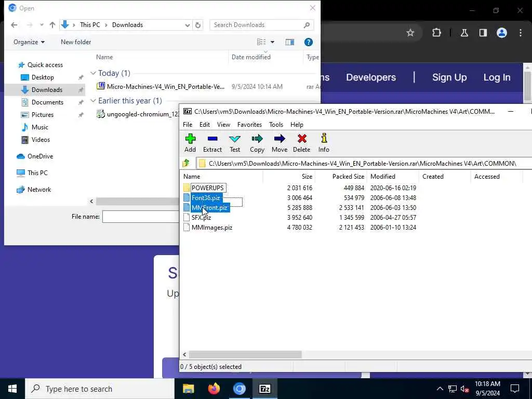Screen dimensions: 532x399
Task: Click New folder in Open dialog
Action: point(76,42)
